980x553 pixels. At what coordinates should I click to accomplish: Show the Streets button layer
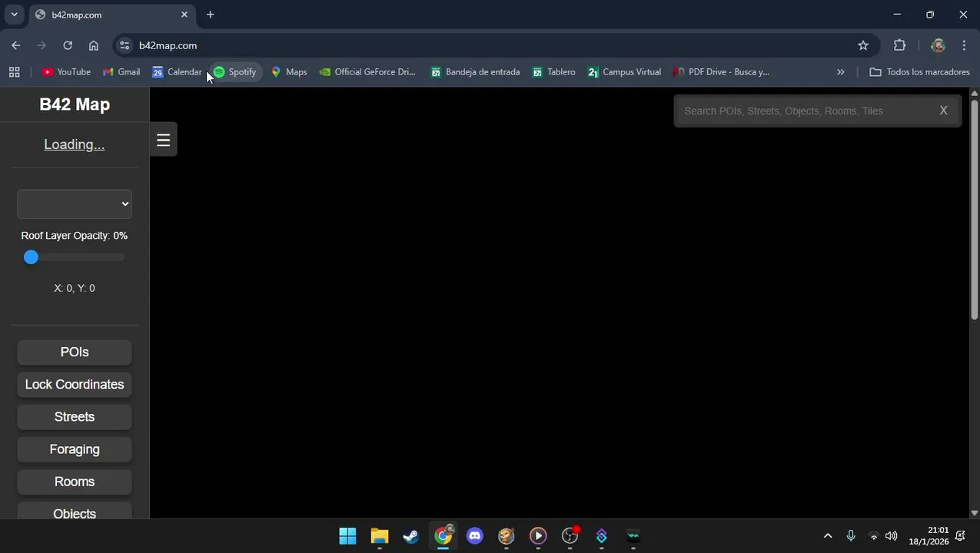tap(75, 416)
